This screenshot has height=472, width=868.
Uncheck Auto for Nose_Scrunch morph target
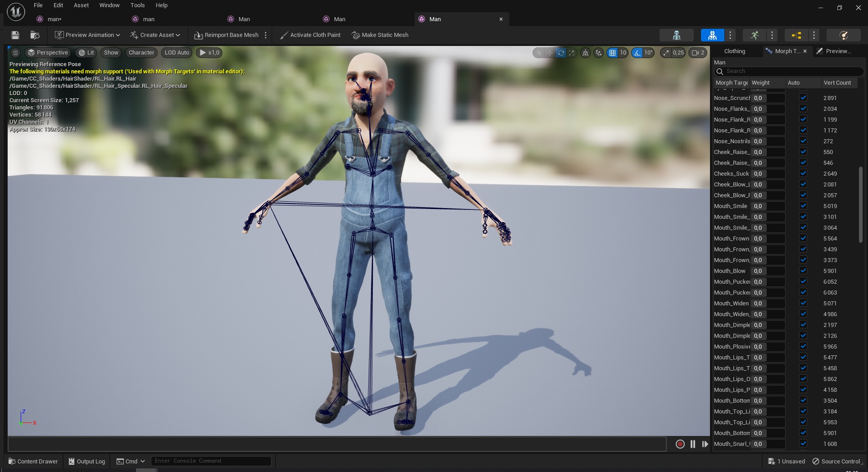pyautogui.click(x=803, y=98)
